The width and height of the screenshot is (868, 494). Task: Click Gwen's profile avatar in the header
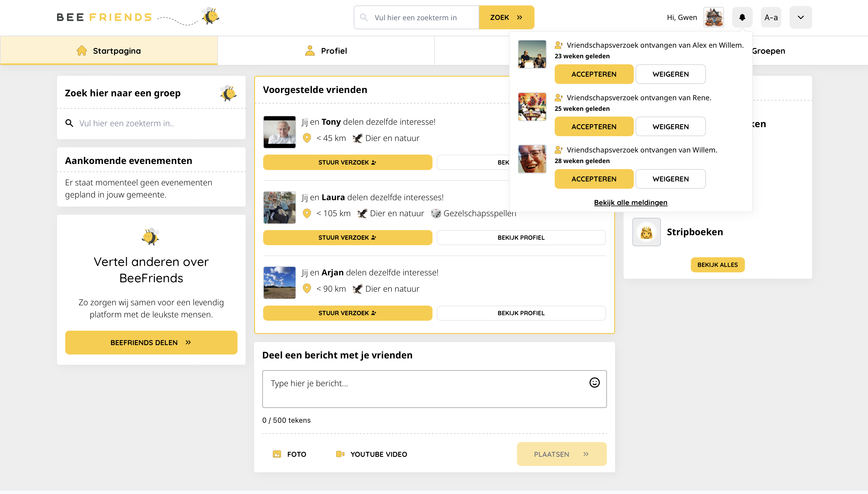713,17
